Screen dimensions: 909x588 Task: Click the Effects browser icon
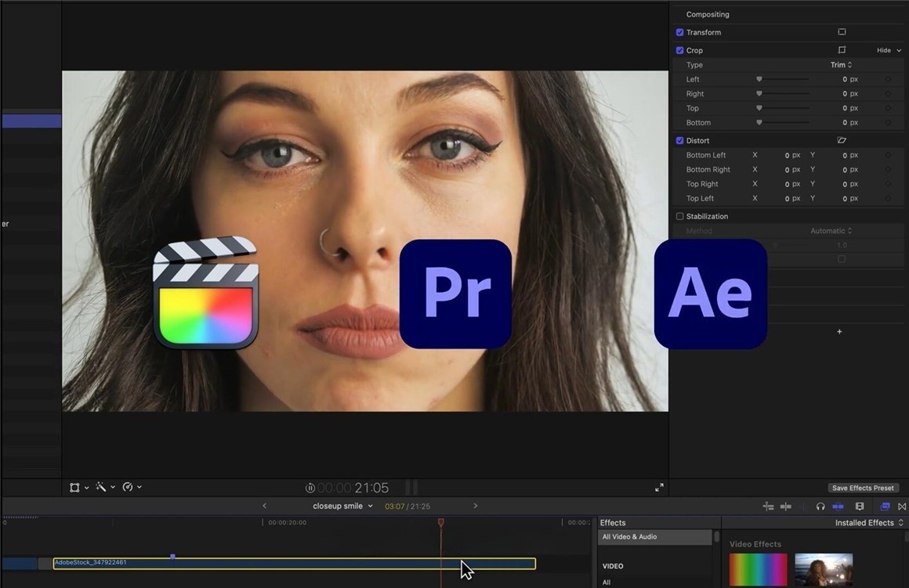pos(885,507)
